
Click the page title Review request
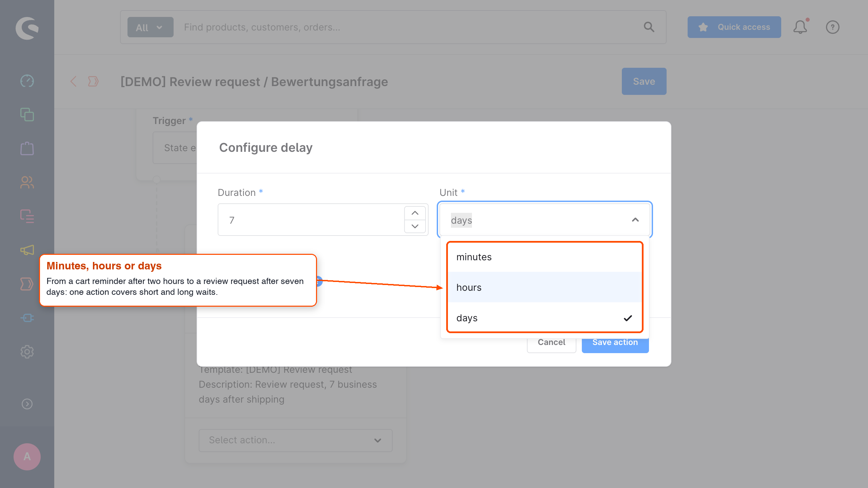coord(254,82)
